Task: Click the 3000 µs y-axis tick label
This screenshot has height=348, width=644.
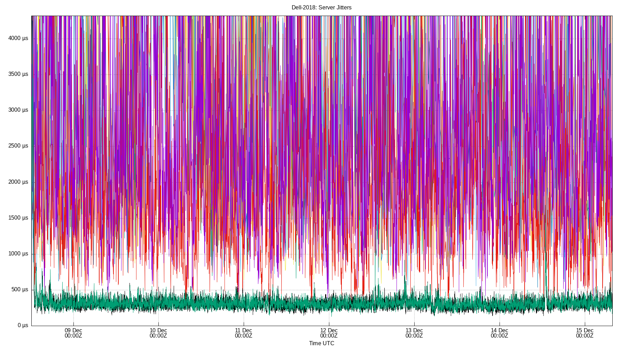Action: (18, 110)
